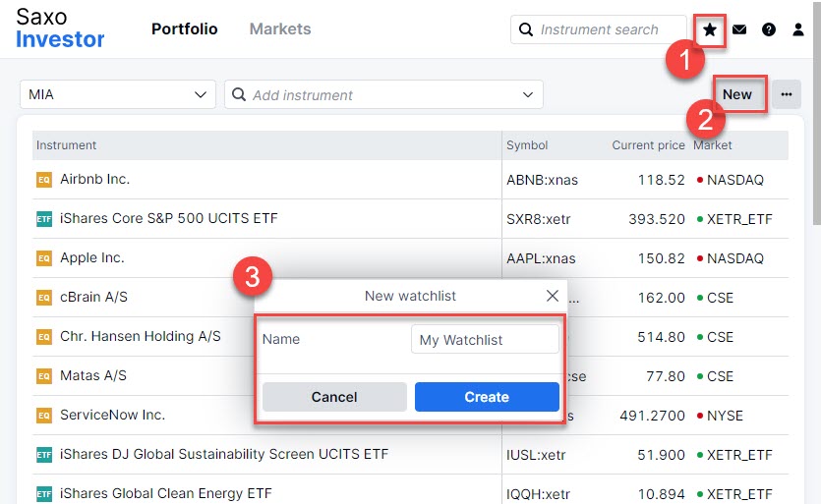Switch to the Portfolio tab

click(185, 29)
